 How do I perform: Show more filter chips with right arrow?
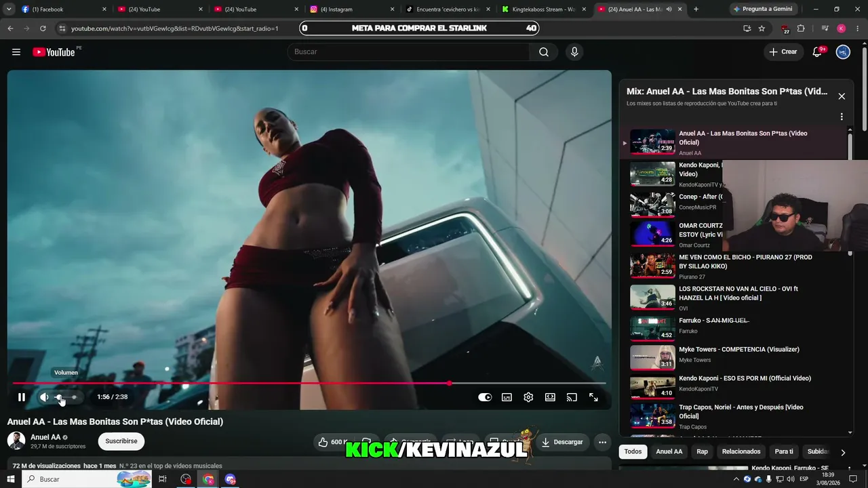tap(843, 452)
